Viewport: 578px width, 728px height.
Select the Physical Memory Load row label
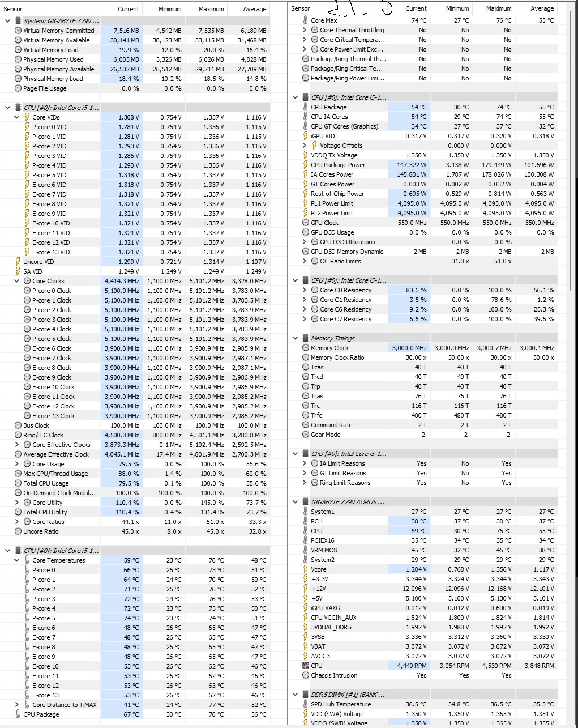click(53, 79)
